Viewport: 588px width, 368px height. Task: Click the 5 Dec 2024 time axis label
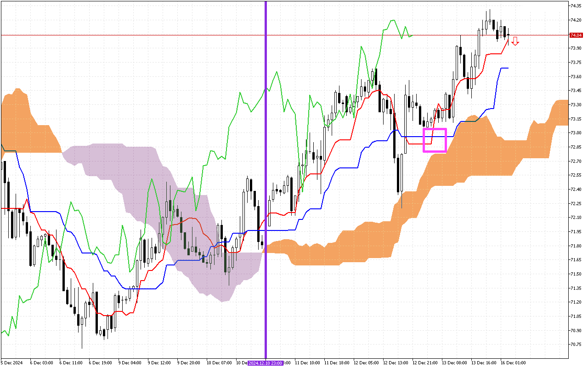11,363
